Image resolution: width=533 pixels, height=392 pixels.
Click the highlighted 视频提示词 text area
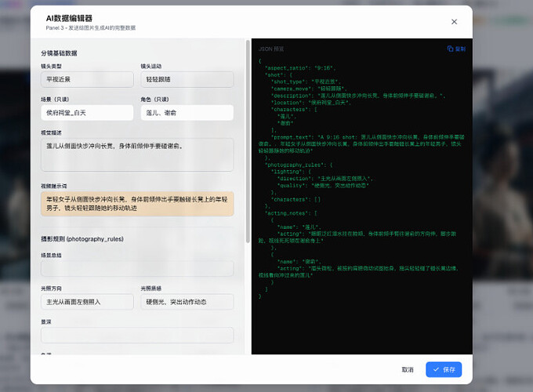137,204
